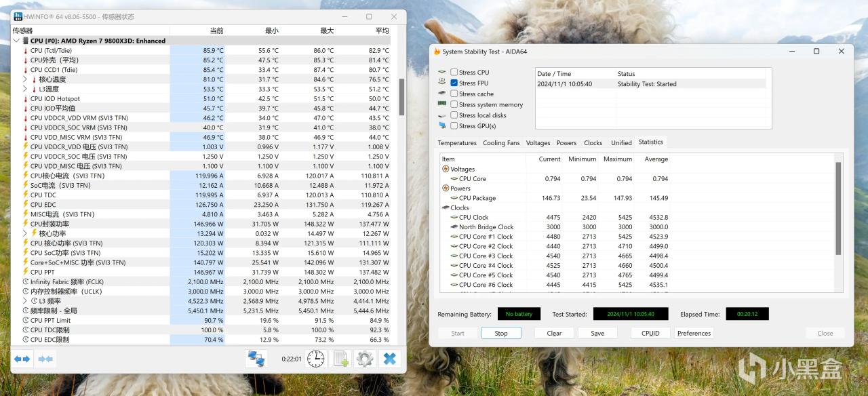Click 当前 column header in HWiNFO
Image resolution: width=868 pixels, height=396 pixels.
pyautogui.click(x=216, y=31)
